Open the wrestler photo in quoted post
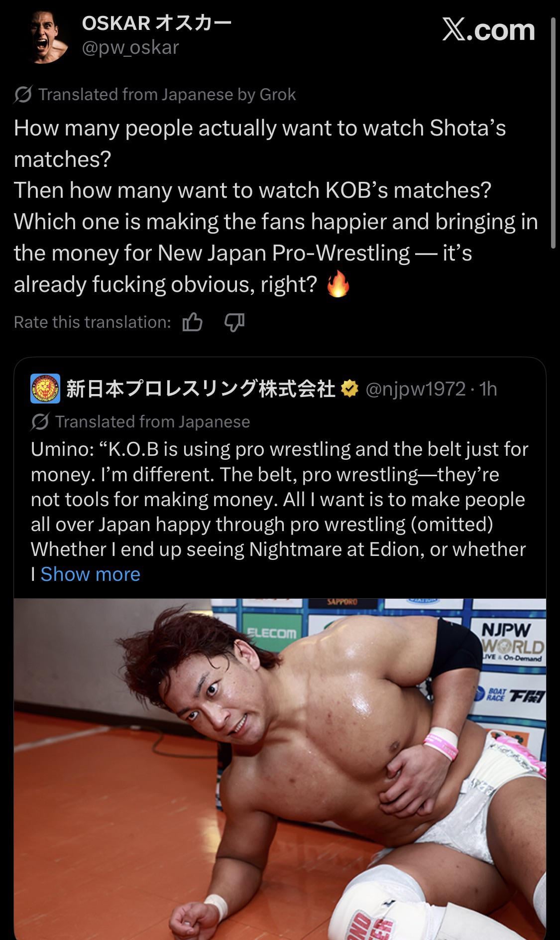This screenshot has height=940, width=560. 280,769
